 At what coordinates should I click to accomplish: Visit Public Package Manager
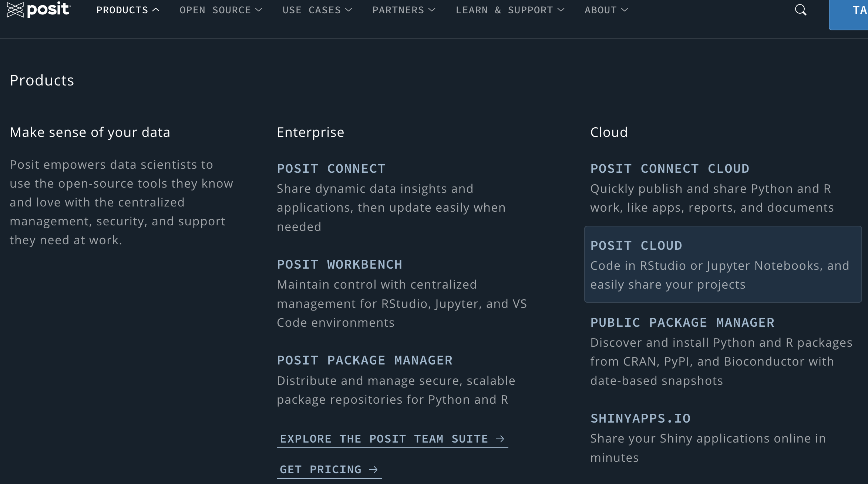[x=683, y=323]
